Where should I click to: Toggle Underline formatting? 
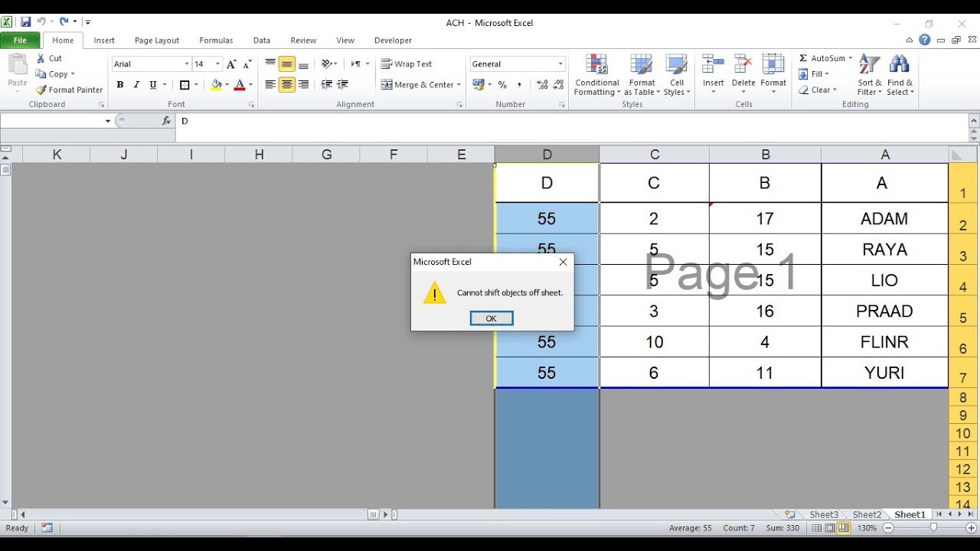pyautogui.click(x=153, y=85)
